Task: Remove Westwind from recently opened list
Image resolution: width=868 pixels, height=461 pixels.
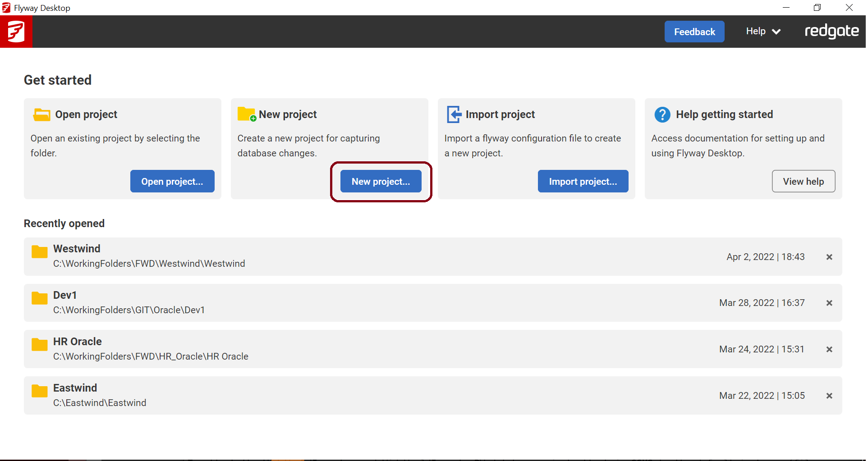Action: coord(829,257)
